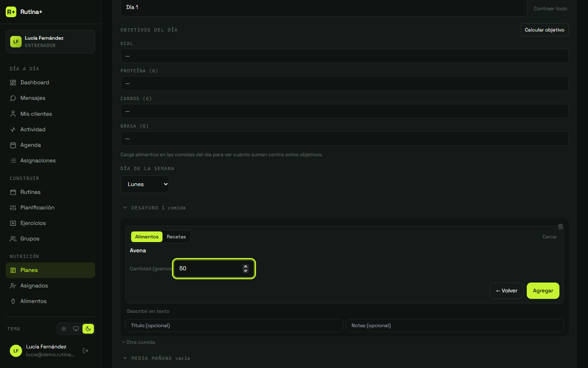Viewport: 588px width, 368px height.
Task: Click the logout icon beside lucia@demo.rutina
Action: pos(85,350)
